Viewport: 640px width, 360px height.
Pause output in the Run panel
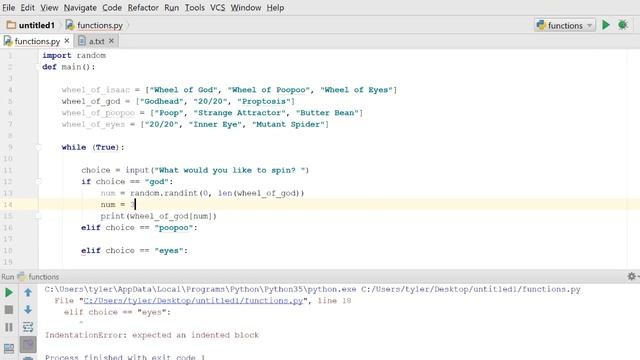9,327
